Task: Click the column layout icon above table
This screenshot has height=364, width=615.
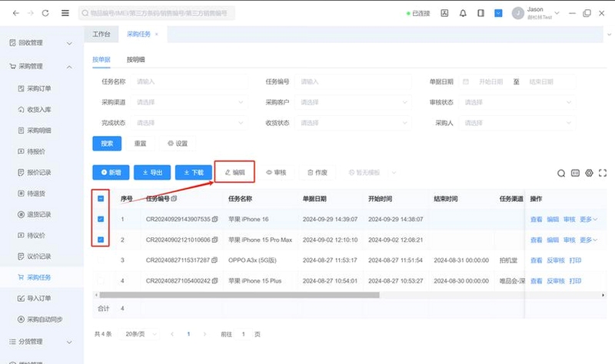Action: click(x=575, y=173)
